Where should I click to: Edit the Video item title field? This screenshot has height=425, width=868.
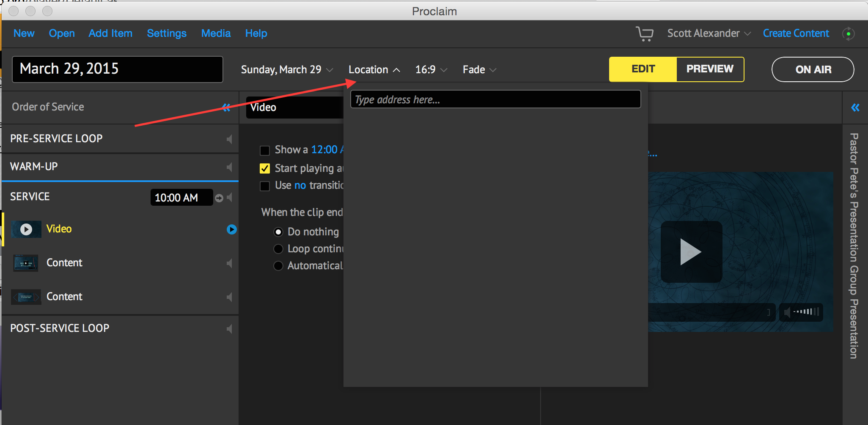pos(294,108)
